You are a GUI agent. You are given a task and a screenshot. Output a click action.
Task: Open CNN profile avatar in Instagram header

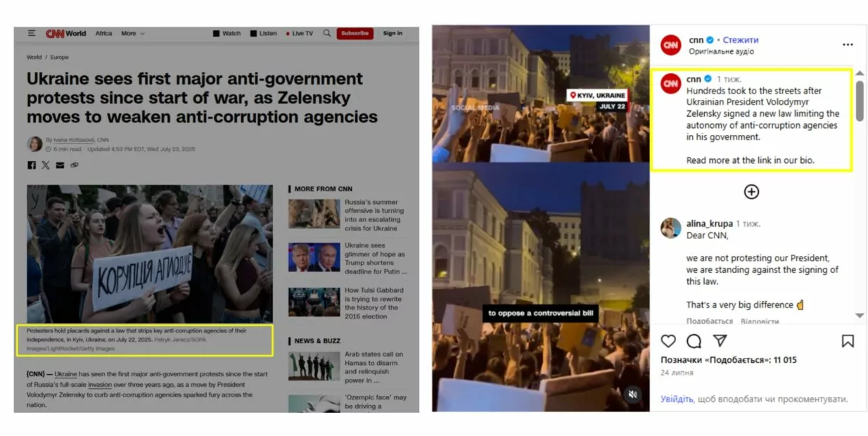[x=670, y=45]
